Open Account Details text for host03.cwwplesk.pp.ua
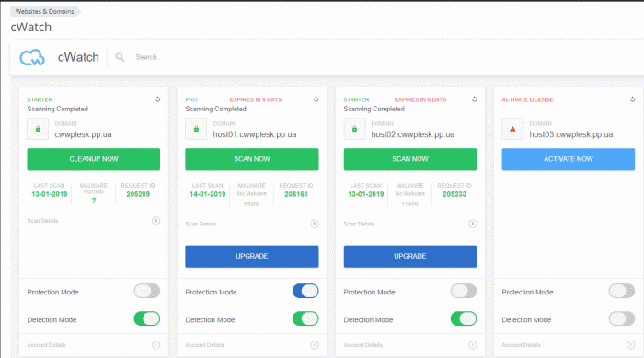The height and width of the screenshot is (358, 644). click(x=521, y=345)
